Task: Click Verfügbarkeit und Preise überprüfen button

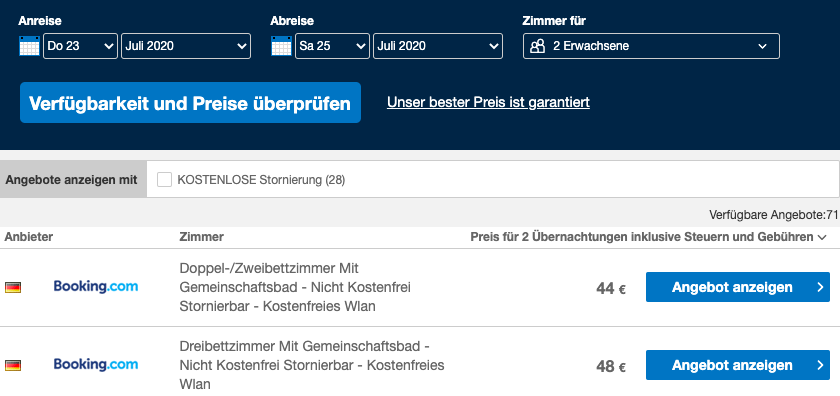Action: [190, 102]
